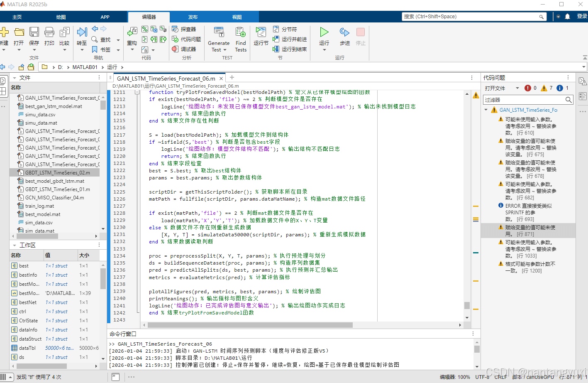Toggle the errors filter showing 0

(x=530, y=88)
